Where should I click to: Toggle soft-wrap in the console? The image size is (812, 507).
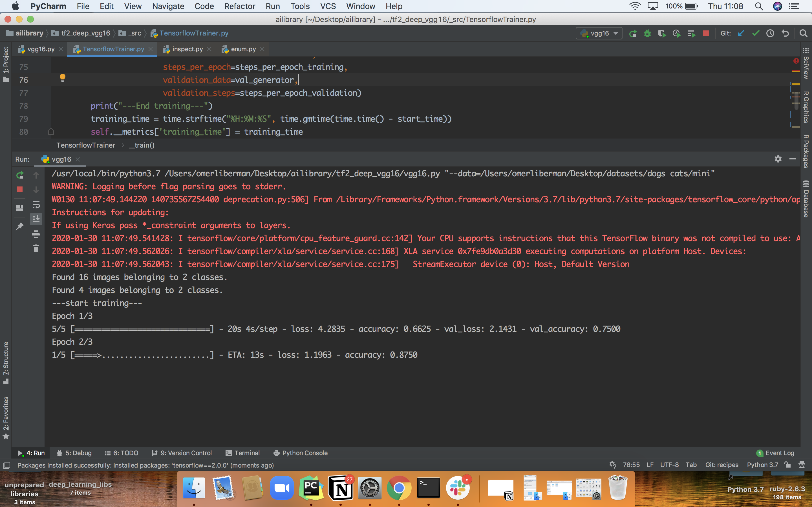(x=36, y=205)
